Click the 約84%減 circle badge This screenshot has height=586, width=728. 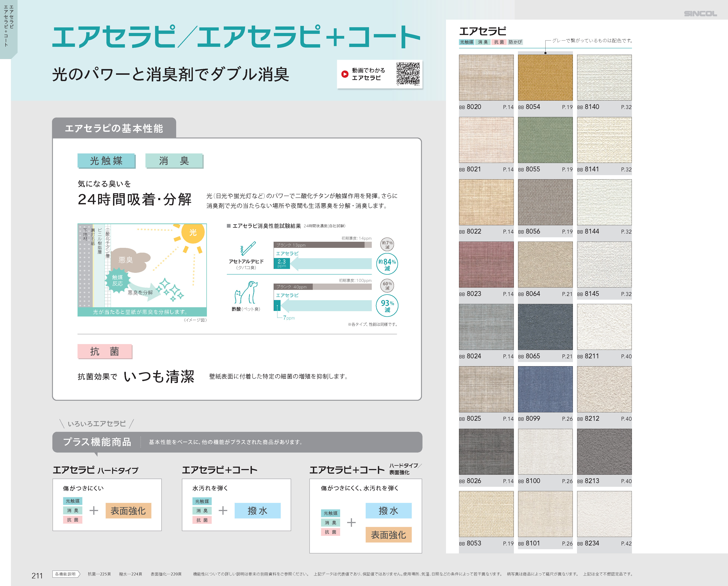[x=387, y=264]
